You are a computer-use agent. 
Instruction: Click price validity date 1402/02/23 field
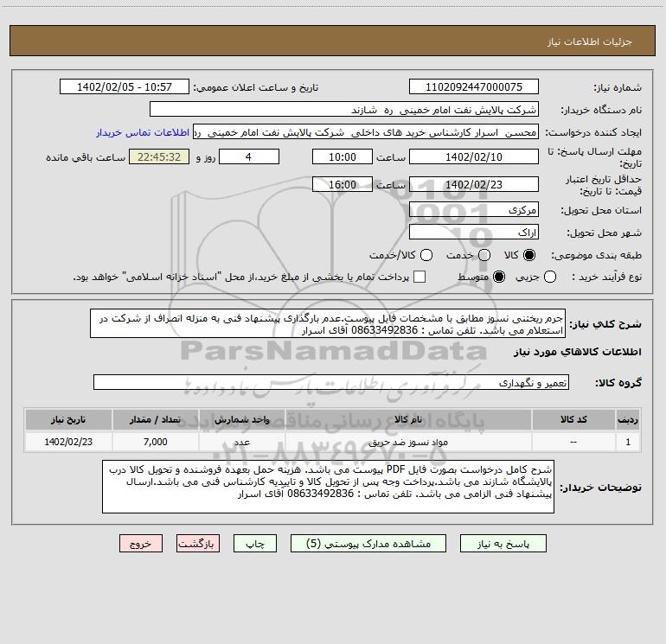point(474,184)
